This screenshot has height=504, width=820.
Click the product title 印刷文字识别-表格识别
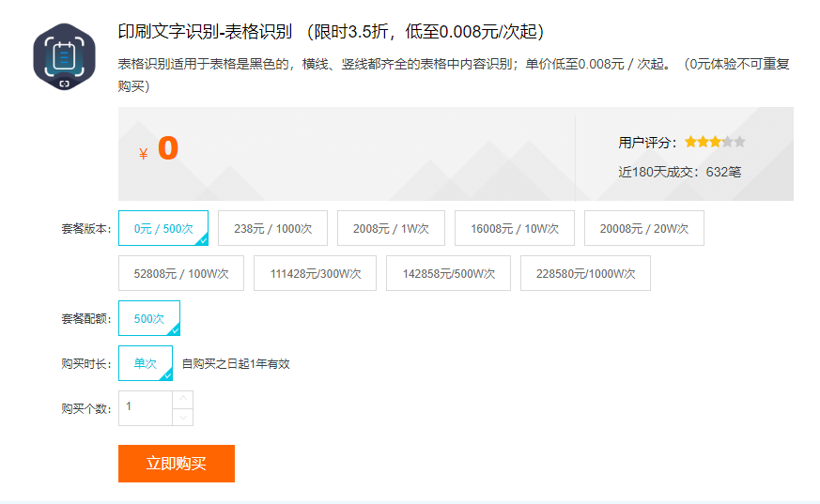point(205,32)
